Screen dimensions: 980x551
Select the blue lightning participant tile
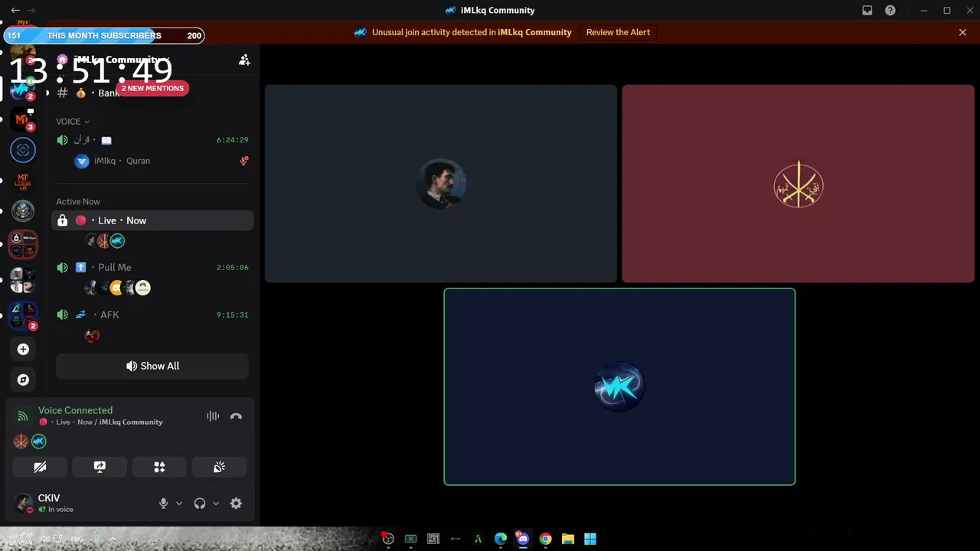point(619,386)
